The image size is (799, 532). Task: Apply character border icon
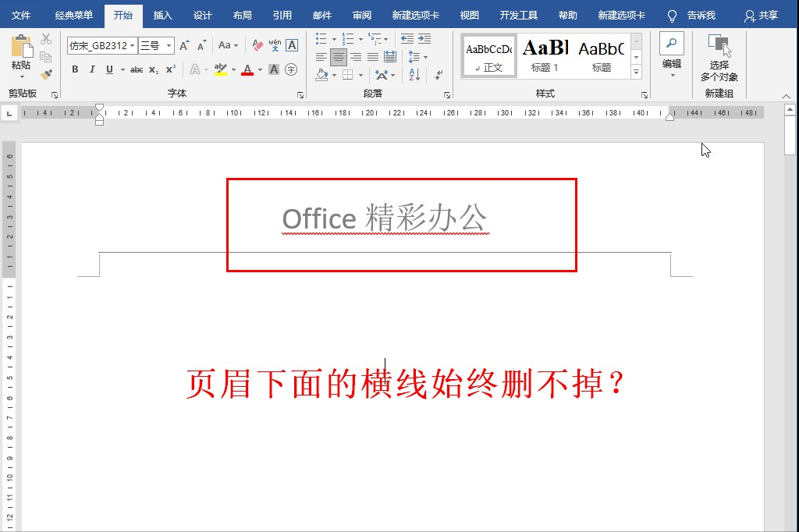point(292,45)
